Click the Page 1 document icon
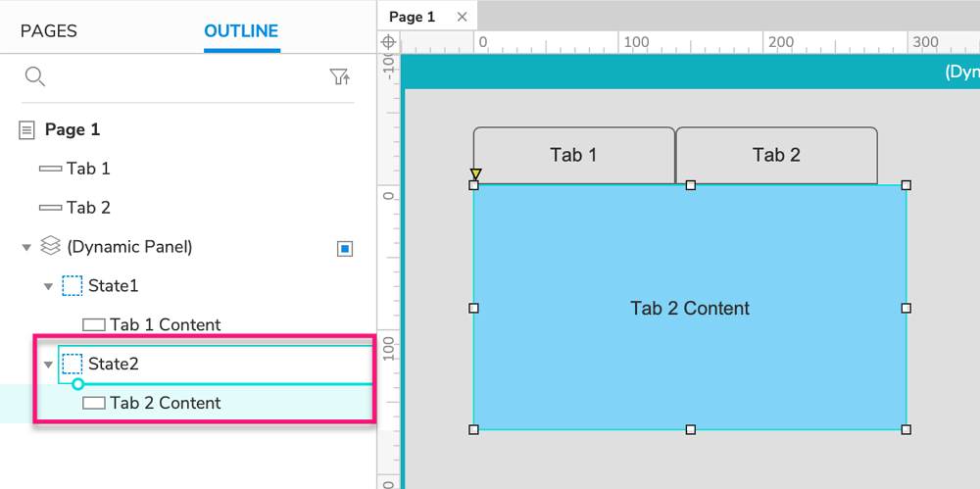The height and width of the screenshot is (489, 980). pyautogui.click(x=27, y=129)
